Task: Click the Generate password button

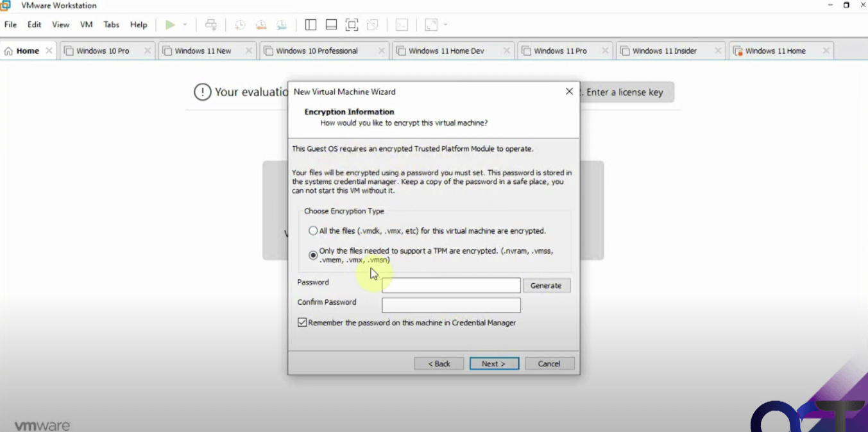Action: [x=546, y=285]
